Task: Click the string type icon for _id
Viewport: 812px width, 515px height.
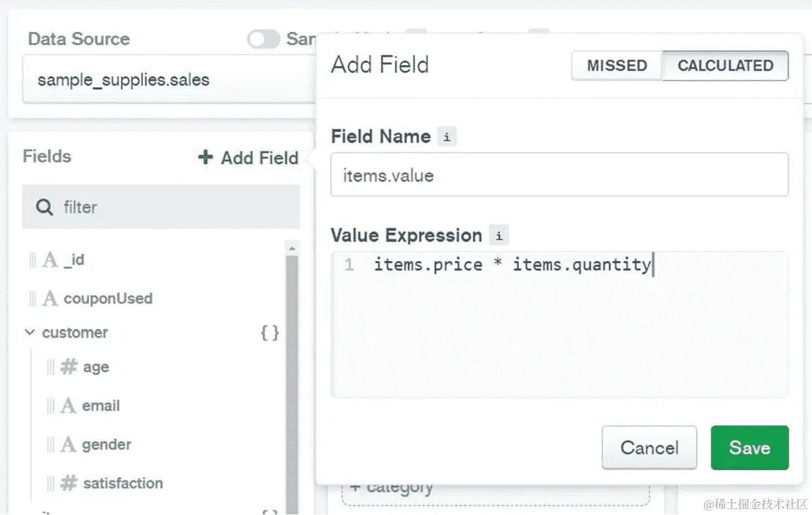Action: [50, 260]
